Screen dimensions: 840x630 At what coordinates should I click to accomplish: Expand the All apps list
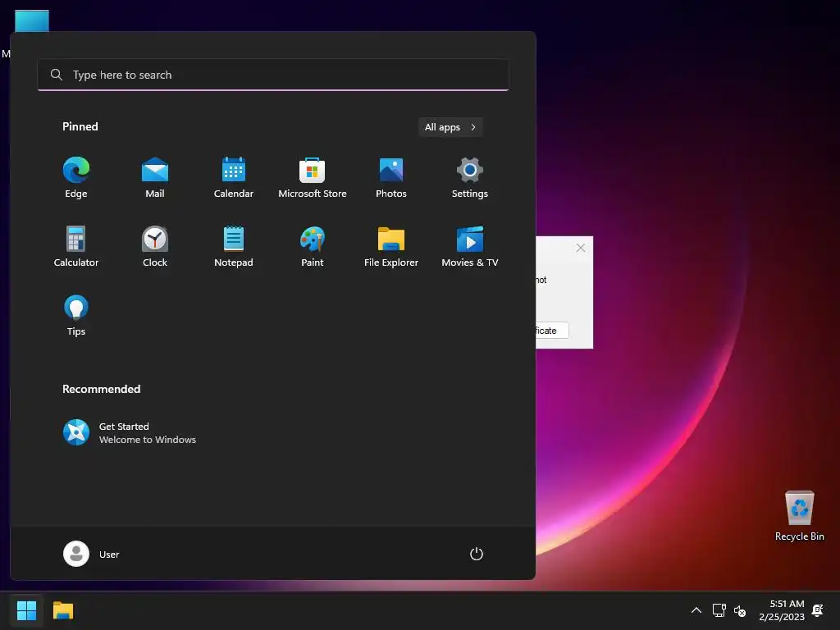pyautogui.click(x=450, y=127)
